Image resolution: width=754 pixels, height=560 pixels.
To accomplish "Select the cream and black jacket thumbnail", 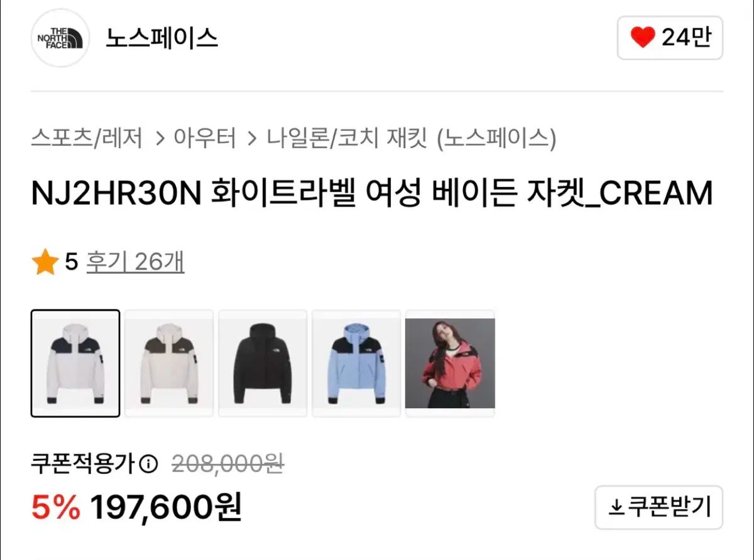I will point(75,363).
